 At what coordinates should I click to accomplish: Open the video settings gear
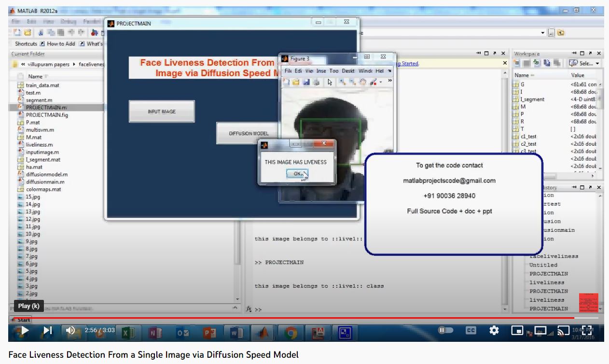[494, 331]
